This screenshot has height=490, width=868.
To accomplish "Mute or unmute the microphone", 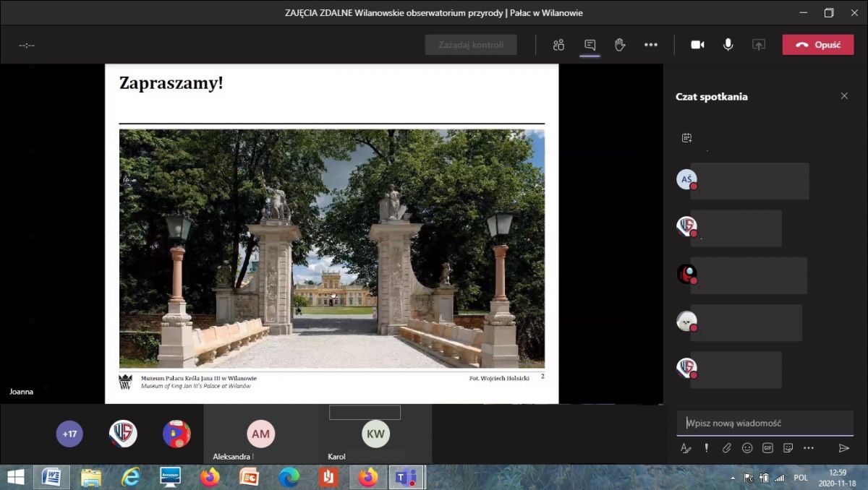I will [728, 45].
